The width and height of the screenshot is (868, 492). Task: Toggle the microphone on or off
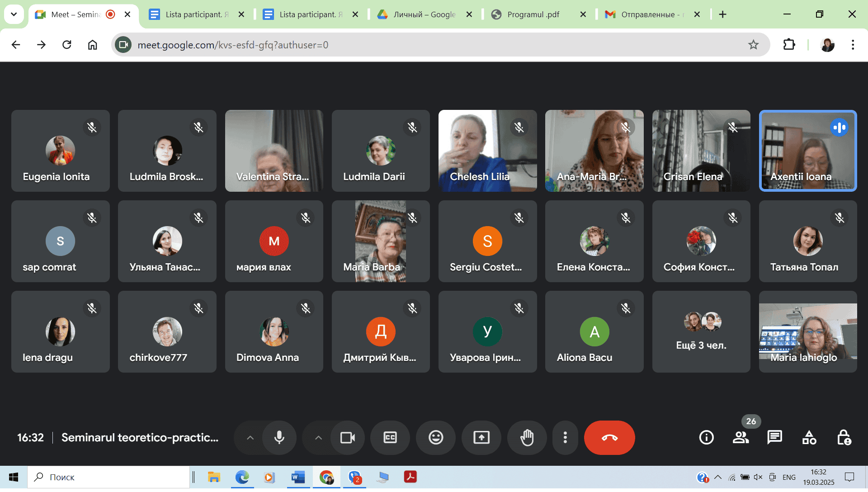279,438
